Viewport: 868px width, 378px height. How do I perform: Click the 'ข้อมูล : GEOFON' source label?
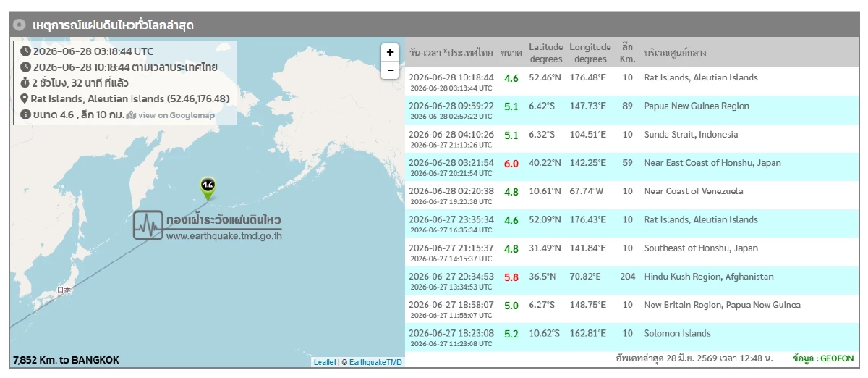coord(823,358)
